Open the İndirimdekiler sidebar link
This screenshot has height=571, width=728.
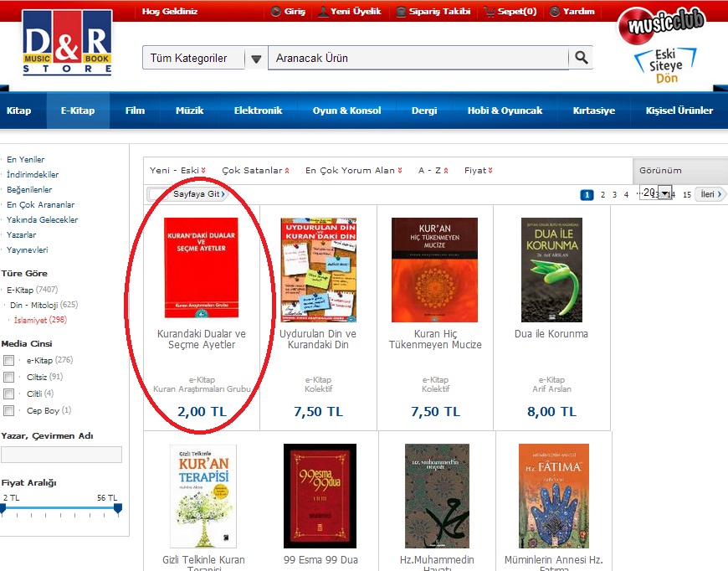tap(33, 174)
